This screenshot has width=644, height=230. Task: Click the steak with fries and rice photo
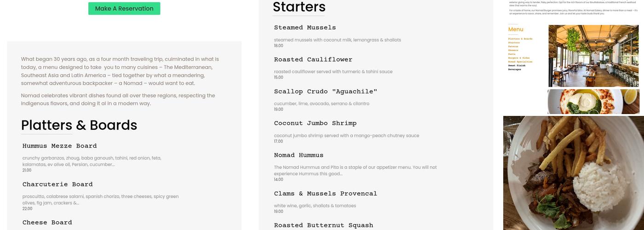[x=573, y=173]
